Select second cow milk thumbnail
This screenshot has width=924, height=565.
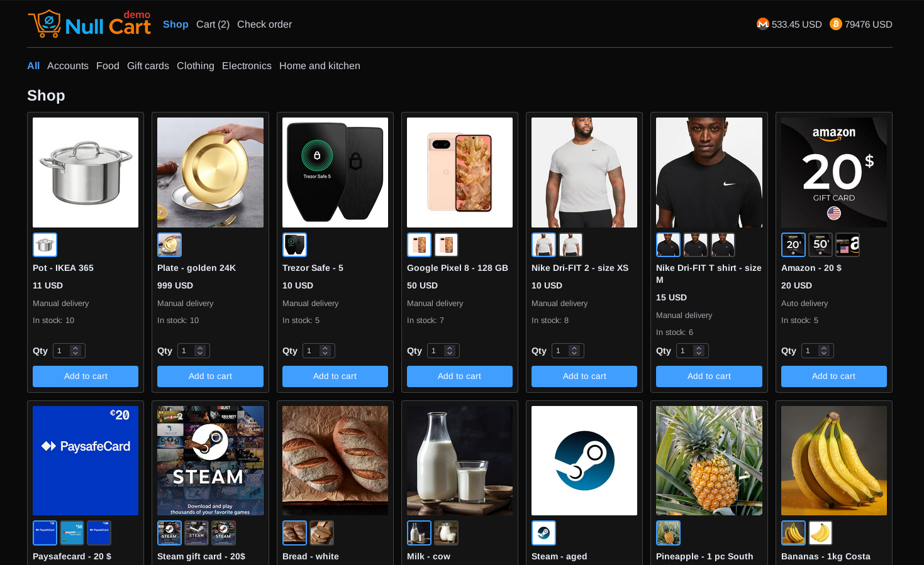coord(446,533)
